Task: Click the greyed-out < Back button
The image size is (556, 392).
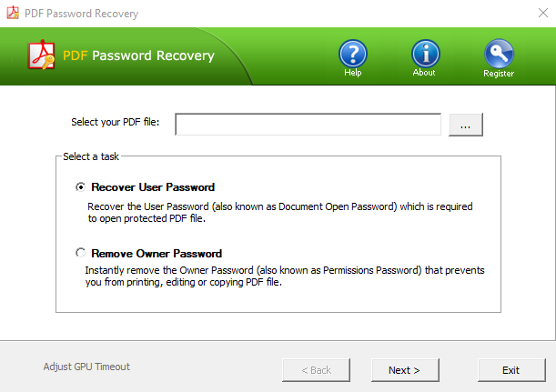Action: [315, 370]
